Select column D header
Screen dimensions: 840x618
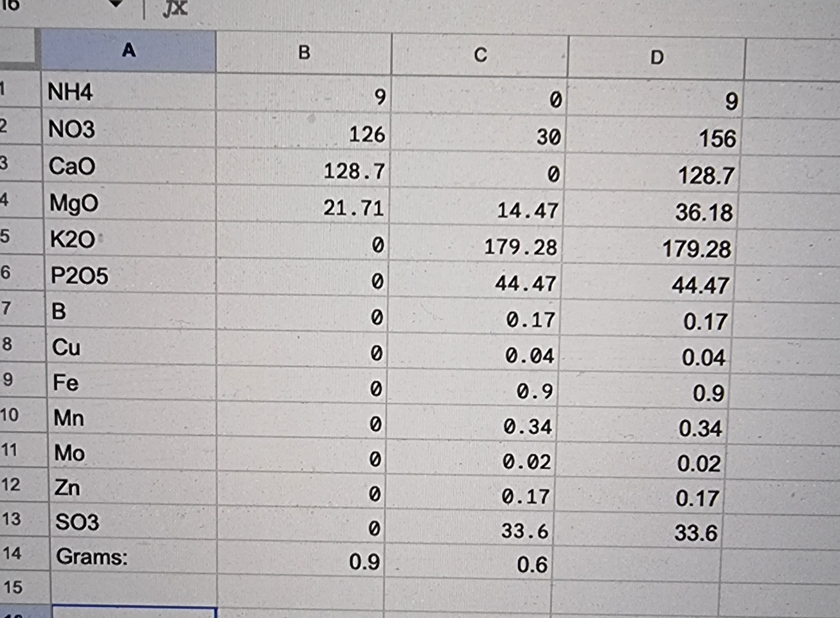pyautogui.click(x=657, y=57)
